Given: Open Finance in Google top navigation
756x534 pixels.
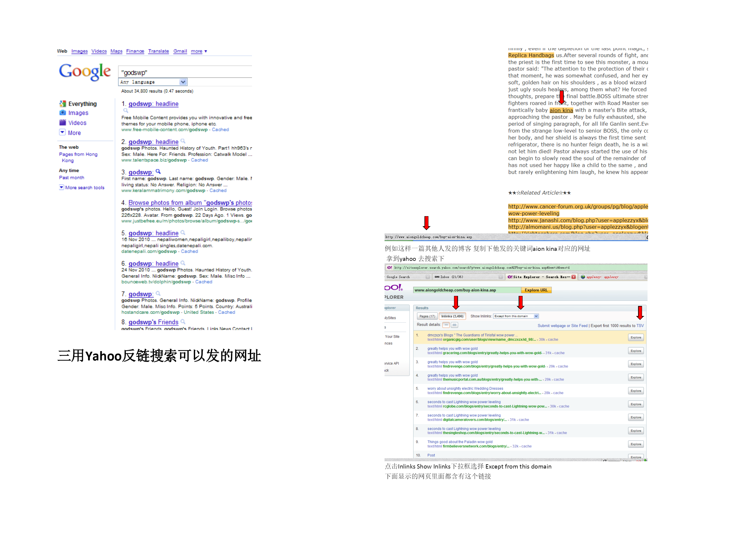Looking at the screenshot, I should [x=135, y=51].
